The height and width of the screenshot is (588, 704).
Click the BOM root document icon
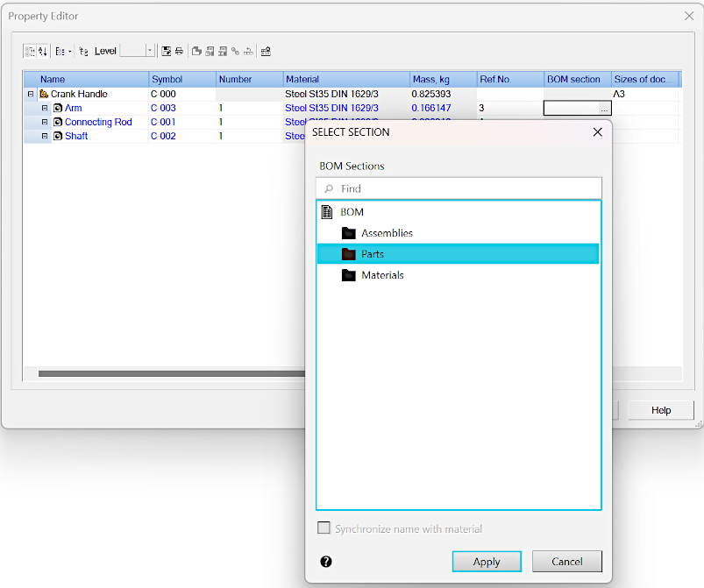click(328, 212)
